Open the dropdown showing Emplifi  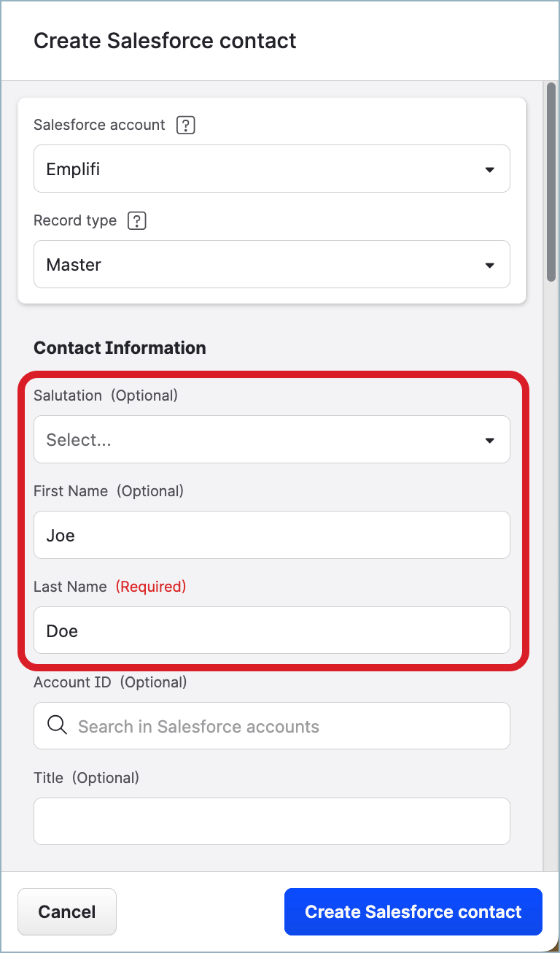[x=271, y=169]
